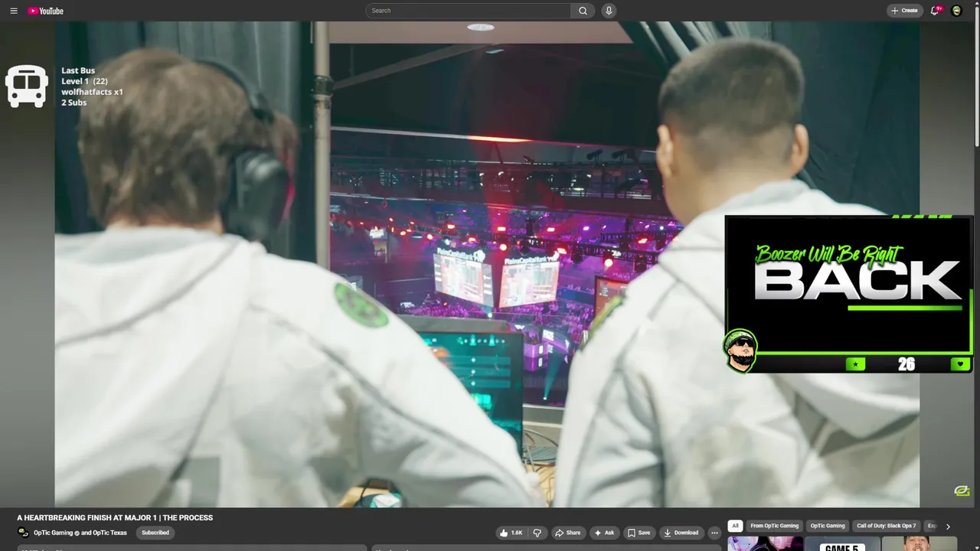
Task: Show more filter chips with right arrow
Action: [x=948, y=527]
